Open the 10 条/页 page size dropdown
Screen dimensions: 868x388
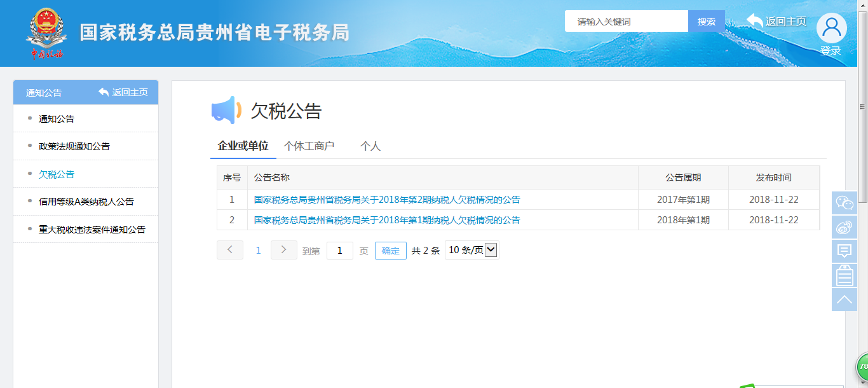click(x=472, y=250)
